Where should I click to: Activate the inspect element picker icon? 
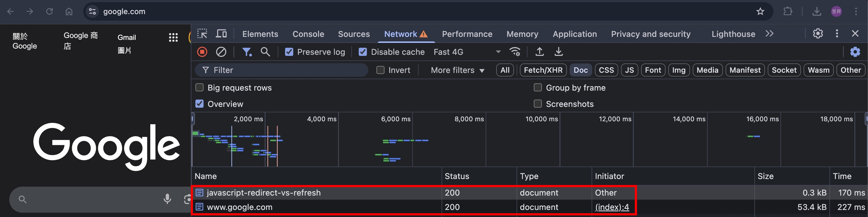(202, 34)
